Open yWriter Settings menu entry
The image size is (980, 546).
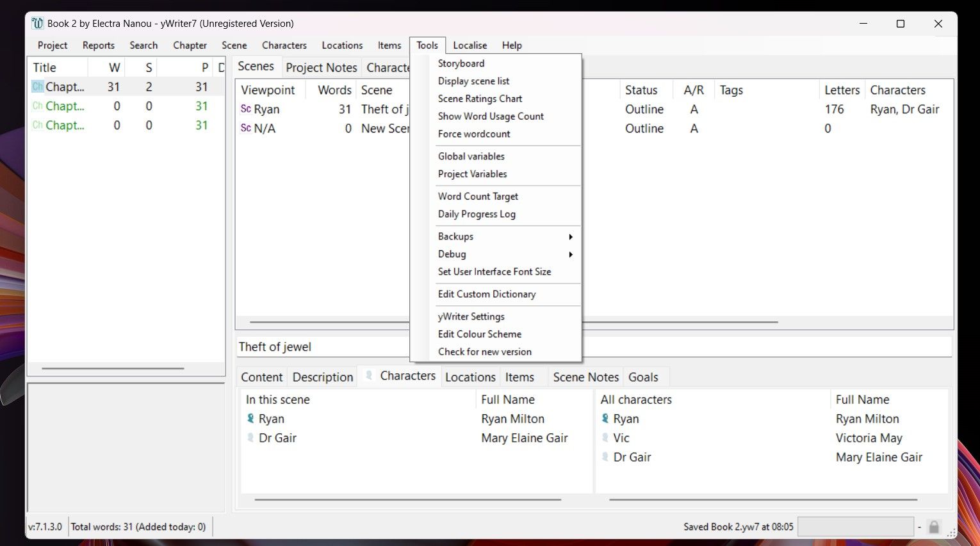tap(471, 317)
